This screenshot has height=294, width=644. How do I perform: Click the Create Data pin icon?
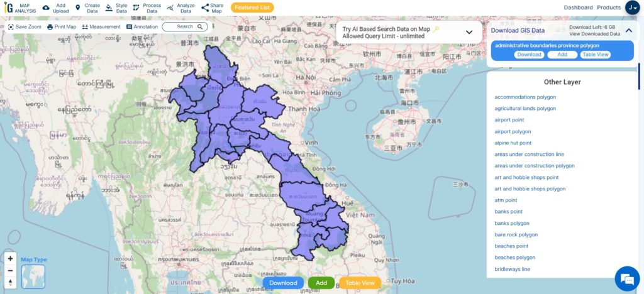click(x=77, y=8)
